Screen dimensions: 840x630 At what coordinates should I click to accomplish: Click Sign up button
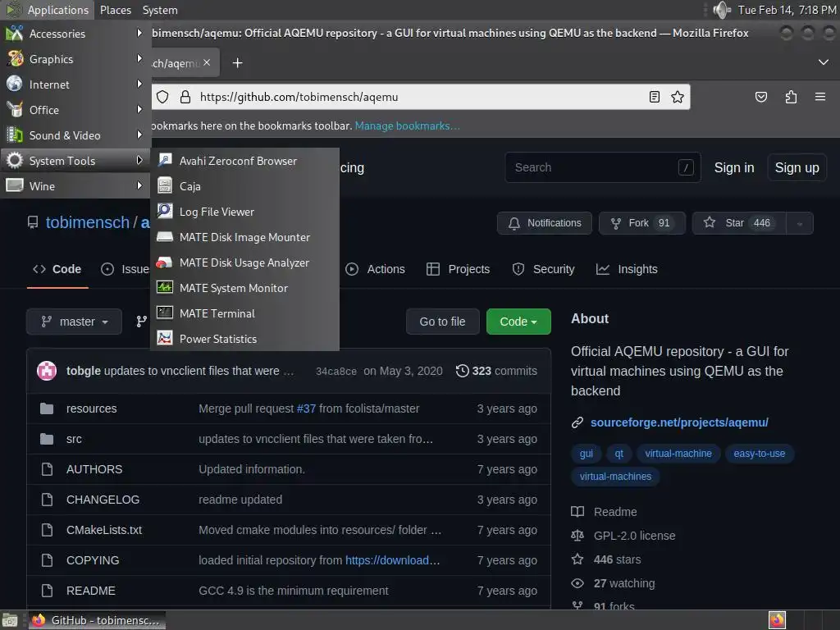797,167
